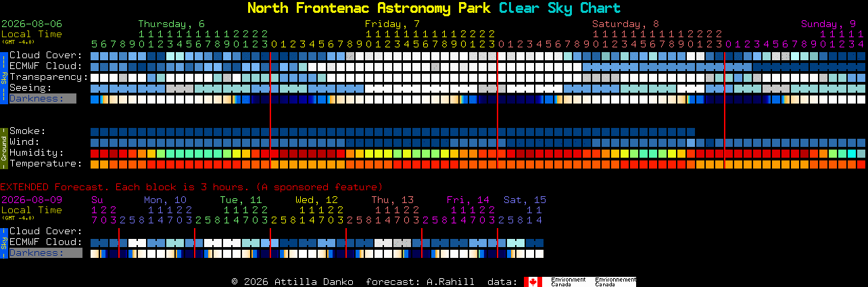Click the highlighted Darkness label in the extended forecast
Viewport: 868px width, 287px height.
pyautogui.click(x=45, y=253)
